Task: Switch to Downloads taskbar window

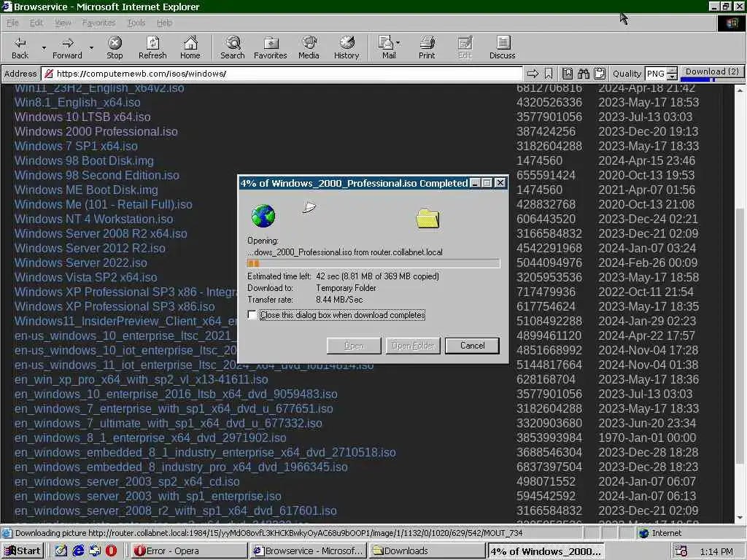Action: click(426, 551)
